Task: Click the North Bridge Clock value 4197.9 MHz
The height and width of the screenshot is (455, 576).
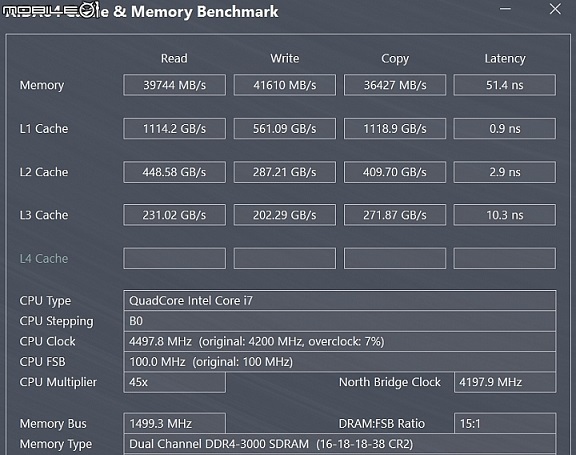Action: [505, 382]
